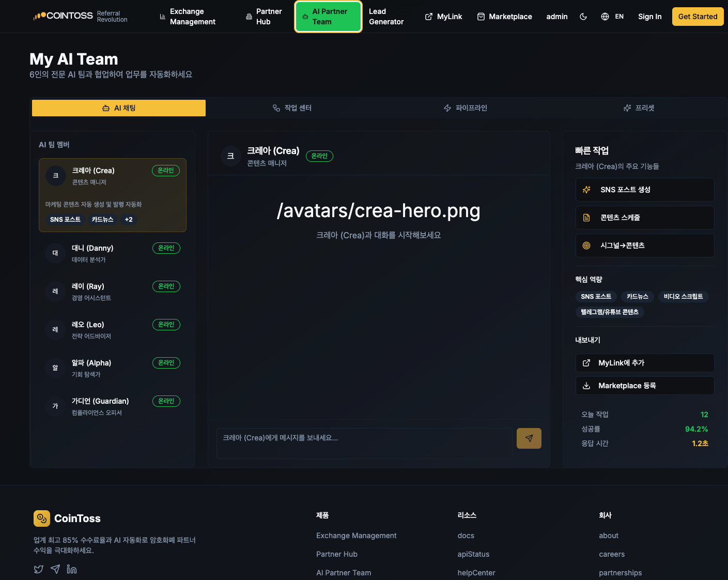728x580 pixels.
Task: Select 가디언 (Guardian) team member
Action: [113, 406]
